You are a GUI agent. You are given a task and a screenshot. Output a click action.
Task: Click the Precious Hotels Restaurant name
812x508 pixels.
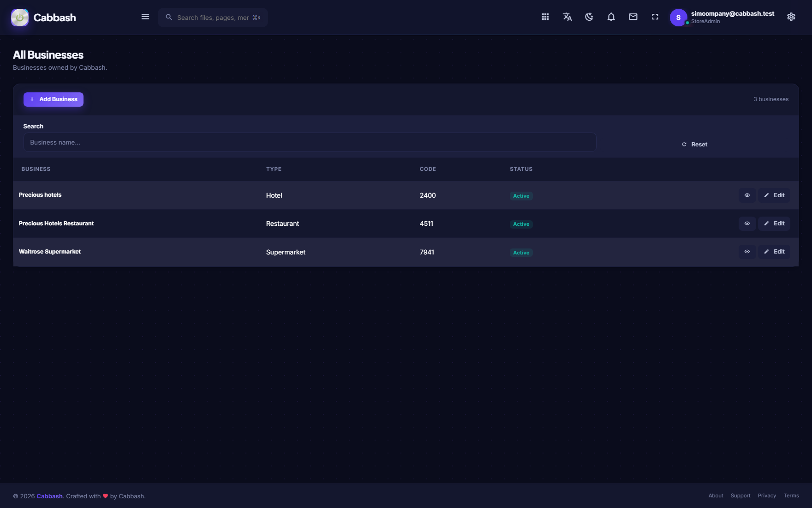pos(56,224)
